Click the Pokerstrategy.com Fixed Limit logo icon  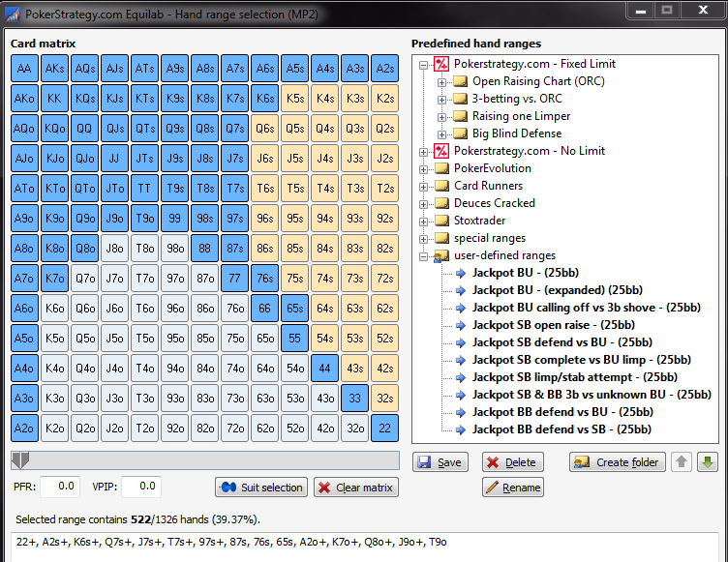[441, 64]
